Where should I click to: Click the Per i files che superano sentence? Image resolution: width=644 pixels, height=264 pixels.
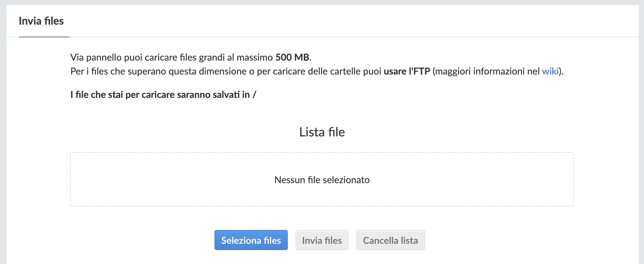pos(317,71)
